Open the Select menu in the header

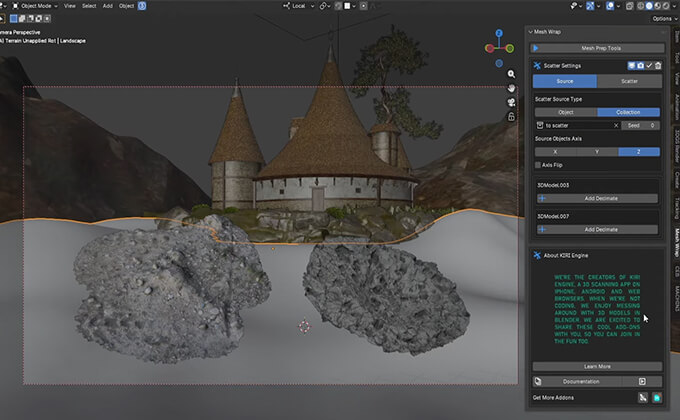click(89, 5)
